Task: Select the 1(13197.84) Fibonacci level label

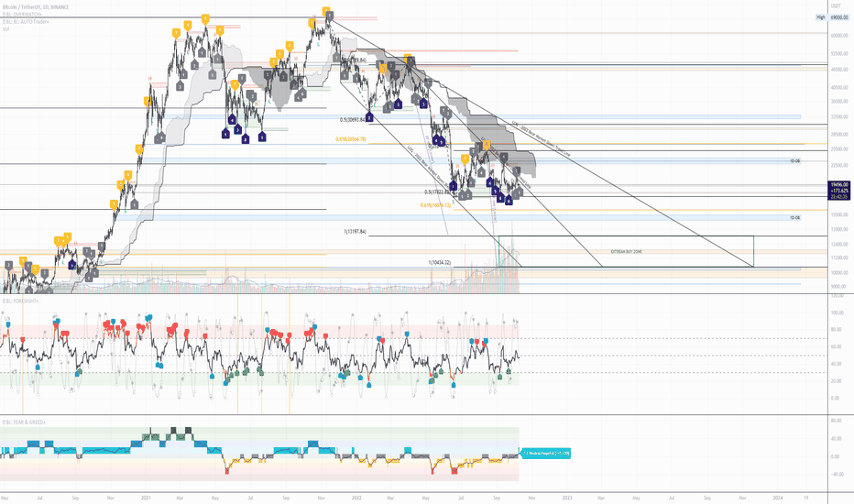Action: [356, 232]
